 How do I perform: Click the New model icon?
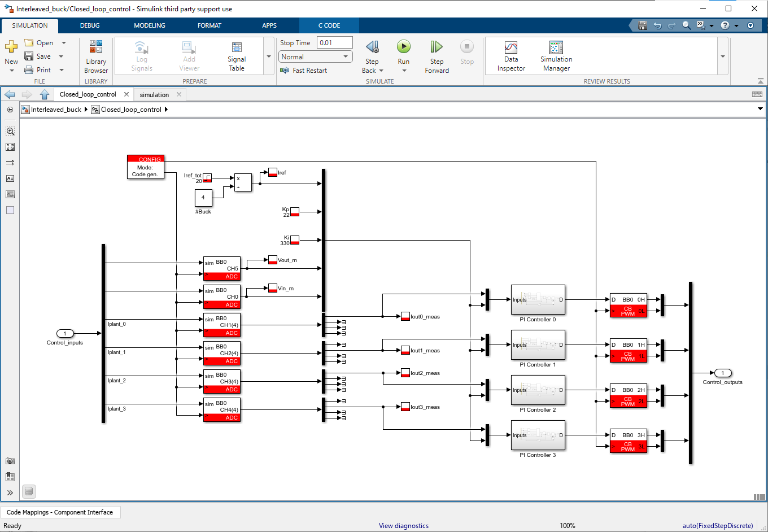[11, 46]
